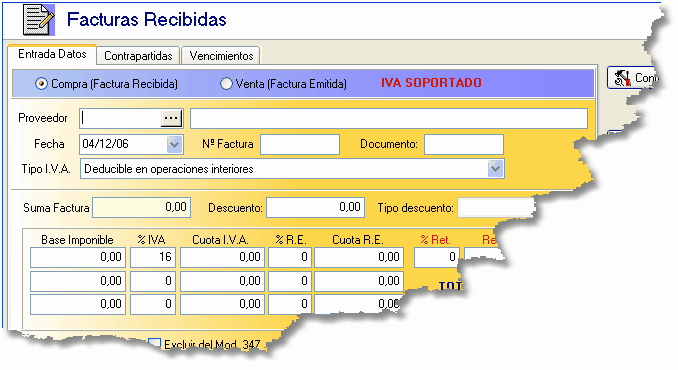The image size is (678, 370).
Task: Click second row Base Imponible field
Action: 78,281
